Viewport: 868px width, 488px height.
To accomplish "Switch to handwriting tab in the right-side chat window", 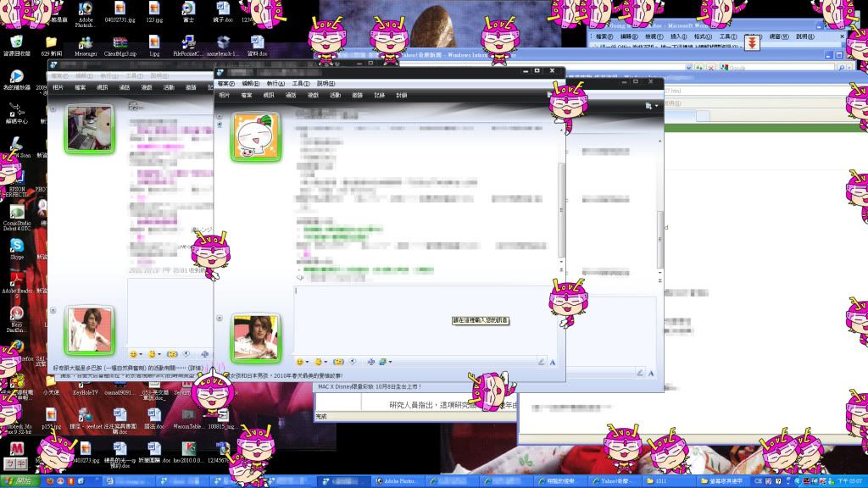I will click(640, 374).
